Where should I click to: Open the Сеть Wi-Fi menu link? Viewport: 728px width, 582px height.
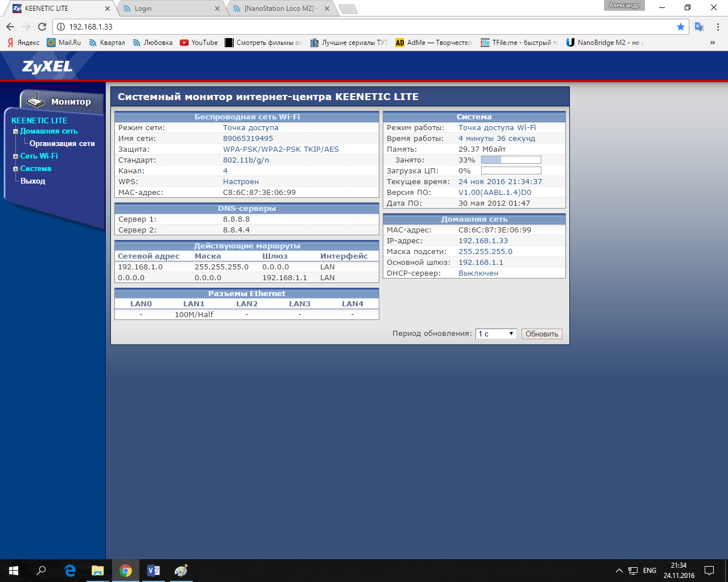coord(39,156)
